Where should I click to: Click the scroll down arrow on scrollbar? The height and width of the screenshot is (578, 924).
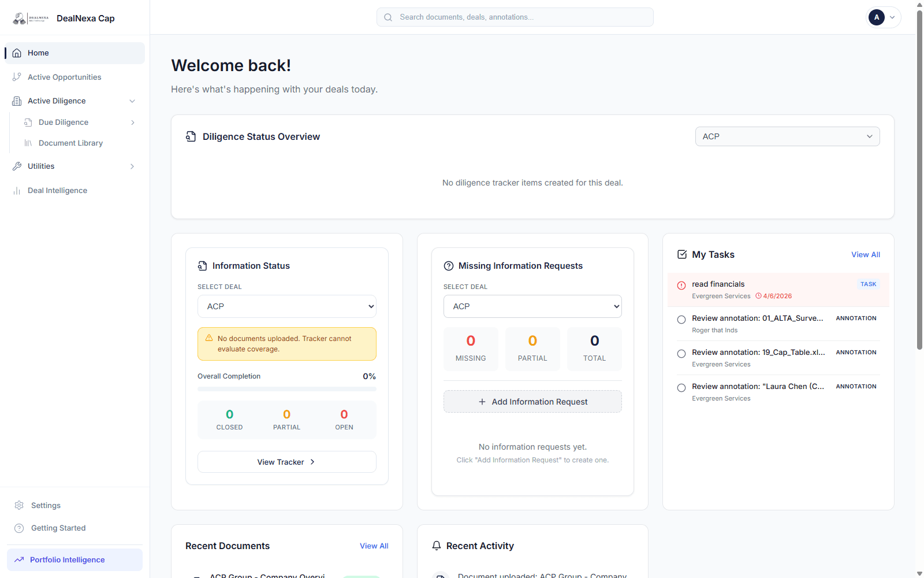pos(919,573)
